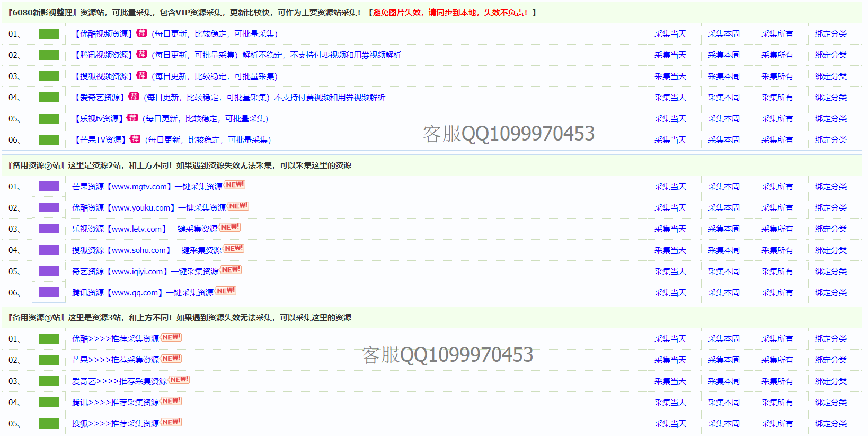The height and width of the screenshot is (436, 868).
Task: Open the 搜狐>>>>推荐采集资源 link
Action: [116, 424]
